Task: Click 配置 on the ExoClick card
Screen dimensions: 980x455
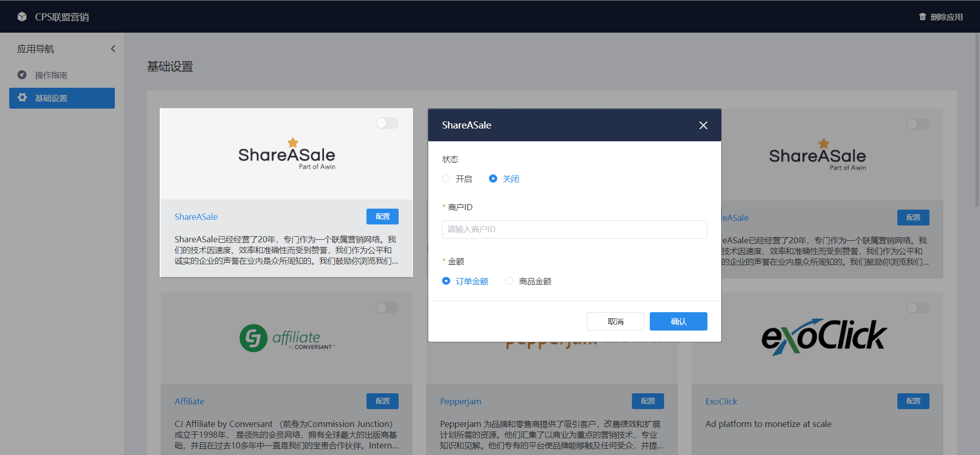Action: [x=913, y=401]
